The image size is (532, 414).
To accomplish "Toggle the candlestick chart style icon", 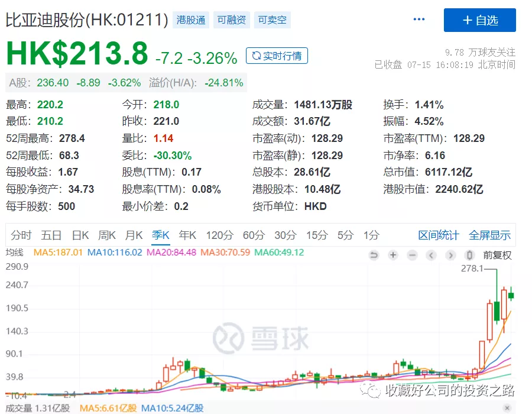I will [x=469, y=255].
